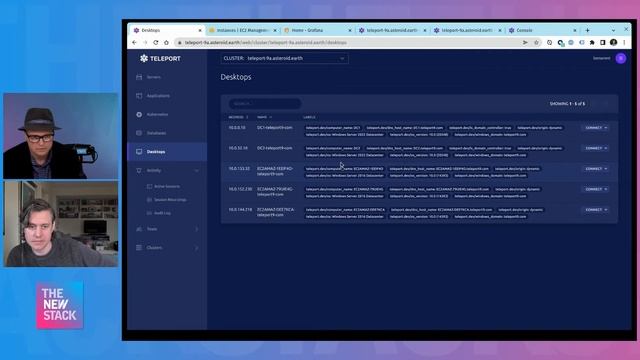Click the webcam feed of man in sweater
This screenshot has width=640, height=360.
[x=61, y=224]
